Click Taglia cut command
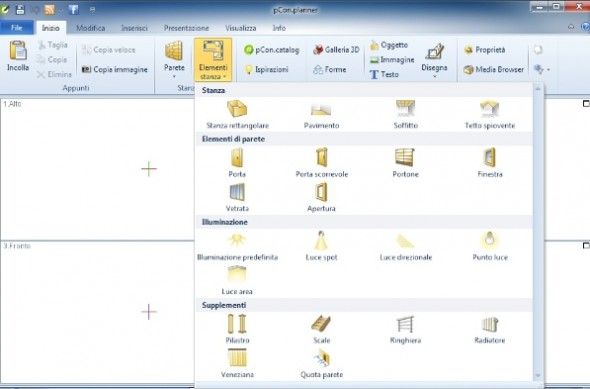The image size is (590, 389). (x=53, y=45)
